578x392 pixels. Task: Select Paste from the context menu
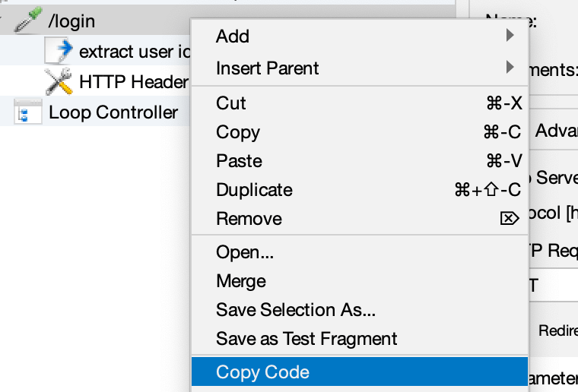(x=239, y=160)
